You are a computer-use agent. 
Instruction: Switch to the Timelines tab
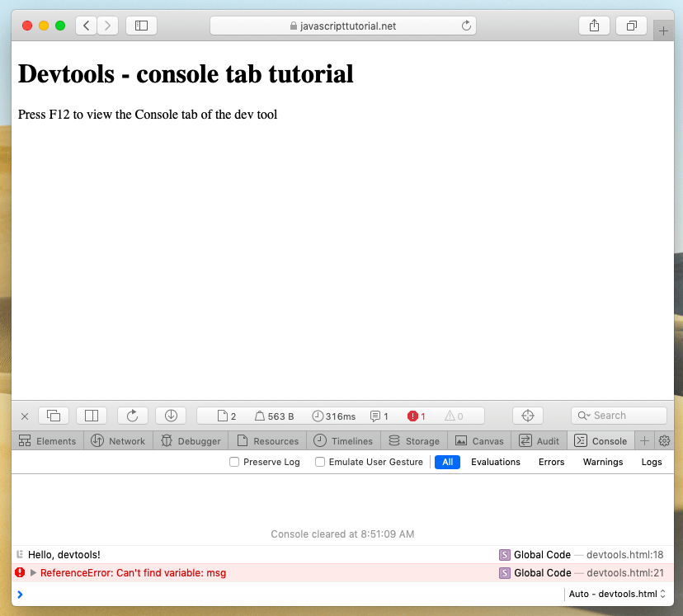(x=344, y=441)
